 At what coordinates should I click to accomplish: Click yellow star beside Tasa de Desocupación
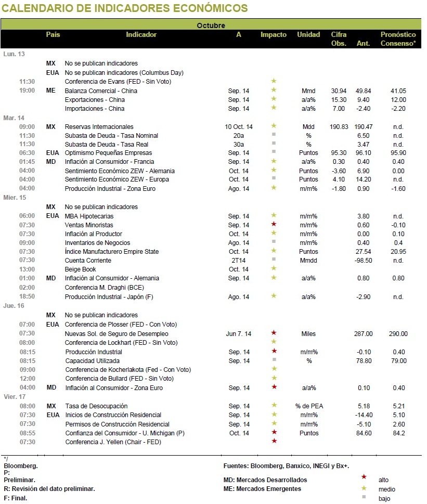coord(274,405)
